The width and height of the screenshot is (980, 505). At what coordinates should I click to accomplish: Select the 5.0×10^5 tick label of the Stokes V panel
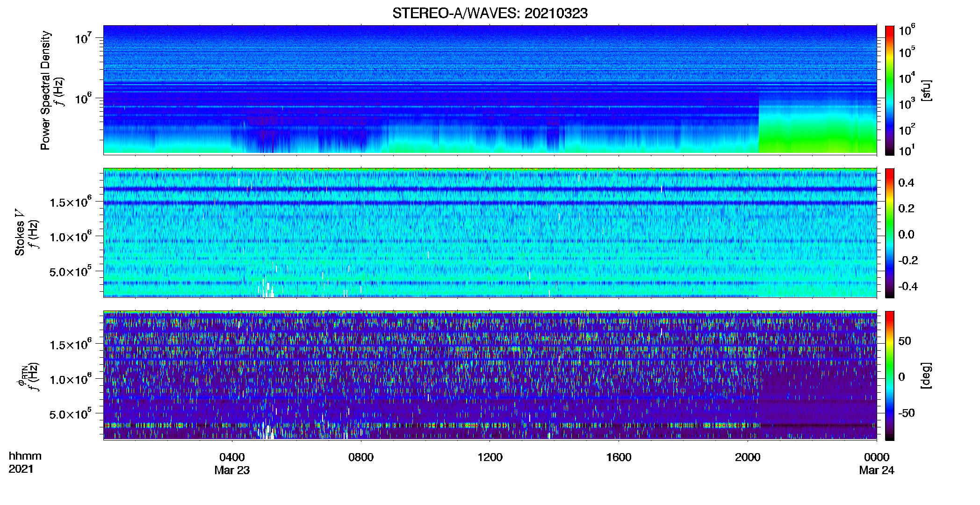coord(71,271)
